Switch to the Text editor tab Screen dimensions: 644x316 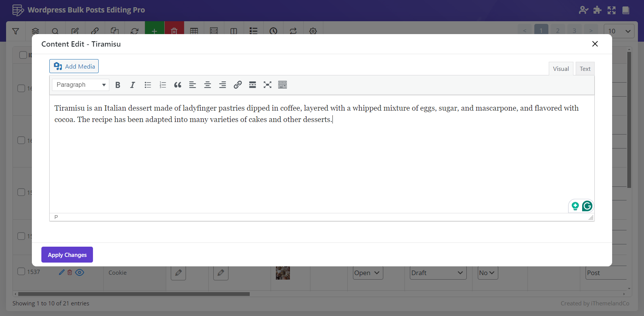585,69
